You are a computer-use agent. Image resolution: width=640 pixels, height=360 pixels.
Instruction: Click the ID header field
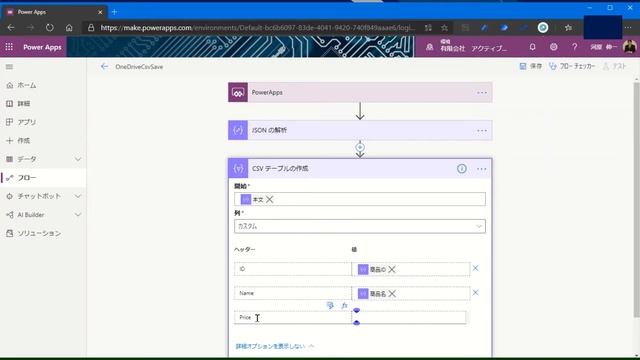click(293, 269)
